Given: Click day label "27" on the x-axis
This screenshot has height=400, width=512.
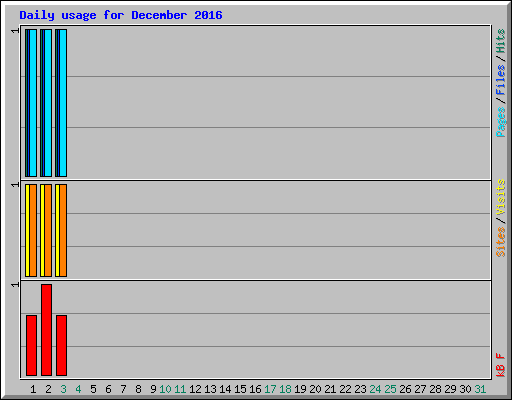Looking at the screenshot, I should point(420,389).
